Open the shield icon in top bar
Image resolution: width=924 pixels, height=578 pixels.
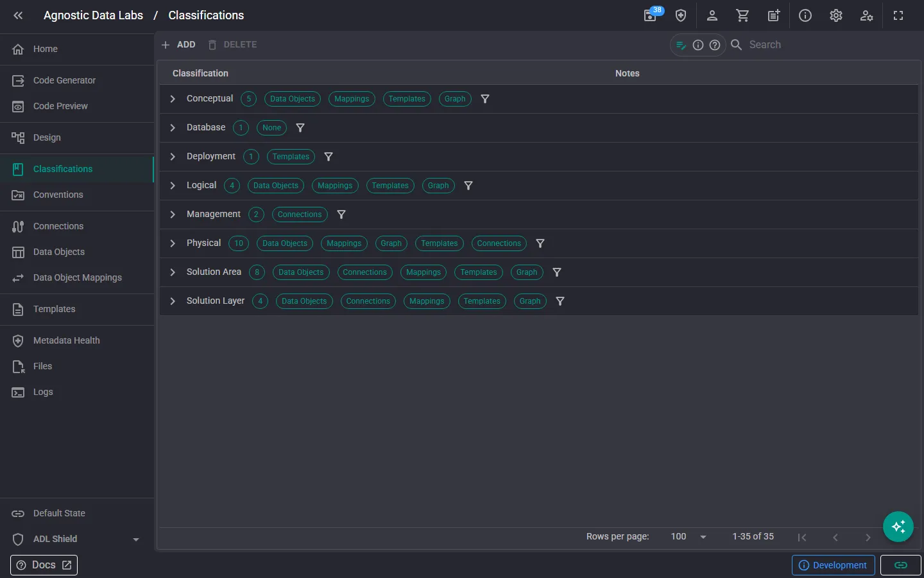coord(681,15)
